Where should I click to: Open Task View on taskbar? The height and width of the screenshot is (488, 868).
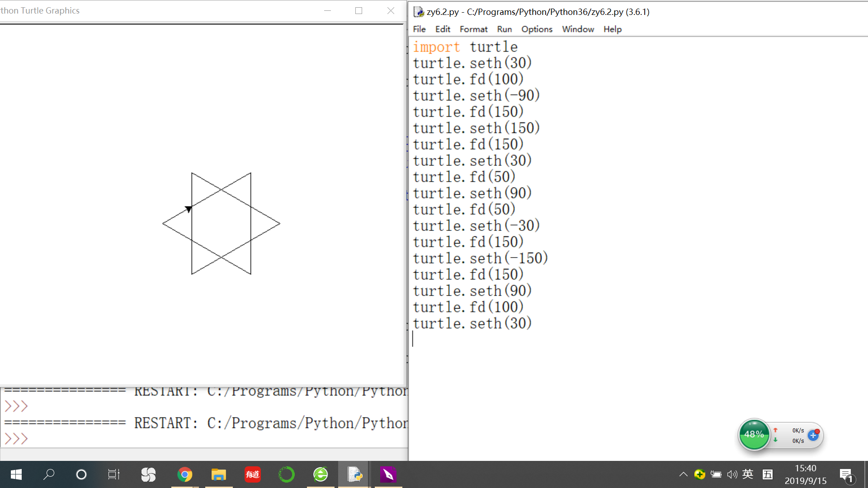click(113, 474)
